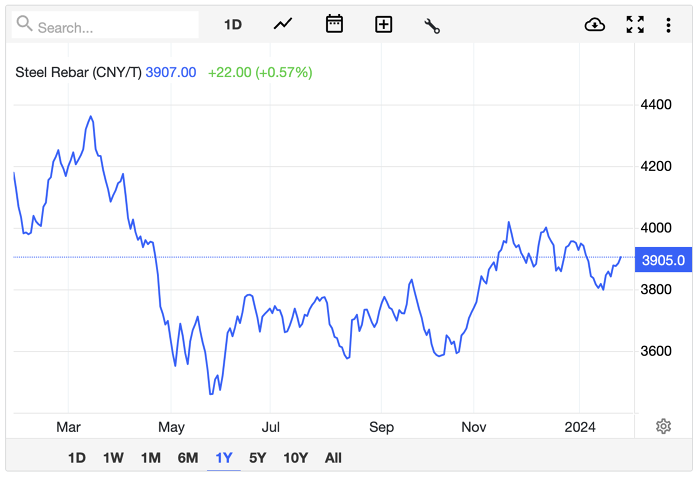Select the 1W time range
This screenshot has width=700, height=479.
coord(113,458)
